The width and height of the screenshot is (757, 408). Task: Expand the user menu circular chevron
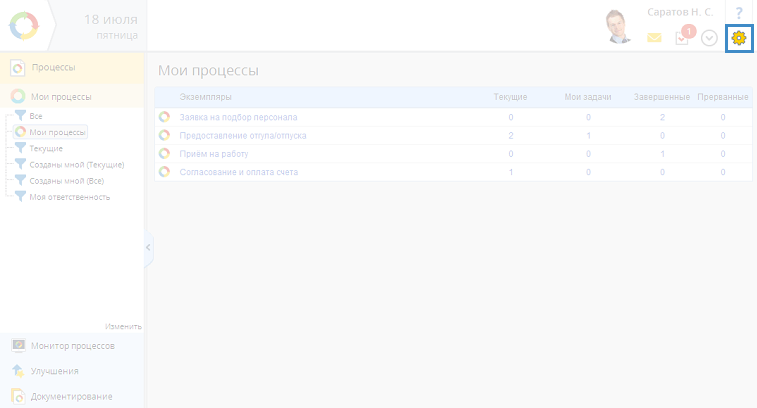point(710,38)
